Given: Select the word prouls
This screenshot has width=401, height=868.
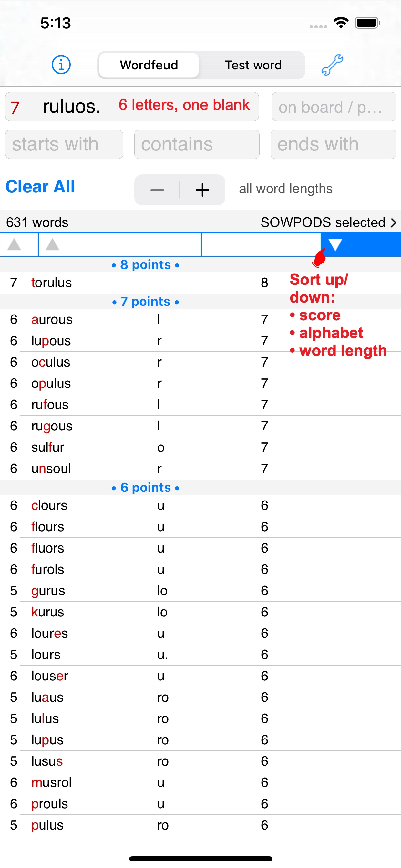Looking at the screenshot, I should pos(49,804).
